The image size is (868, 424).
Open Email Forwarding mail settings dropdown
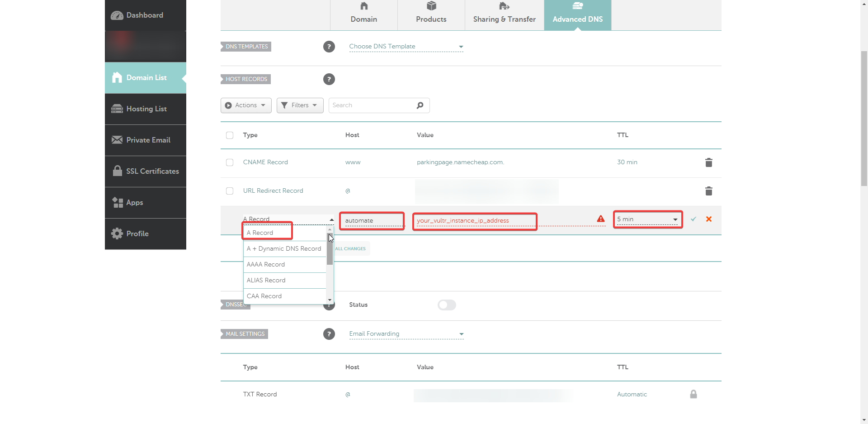tap(406, 334)
